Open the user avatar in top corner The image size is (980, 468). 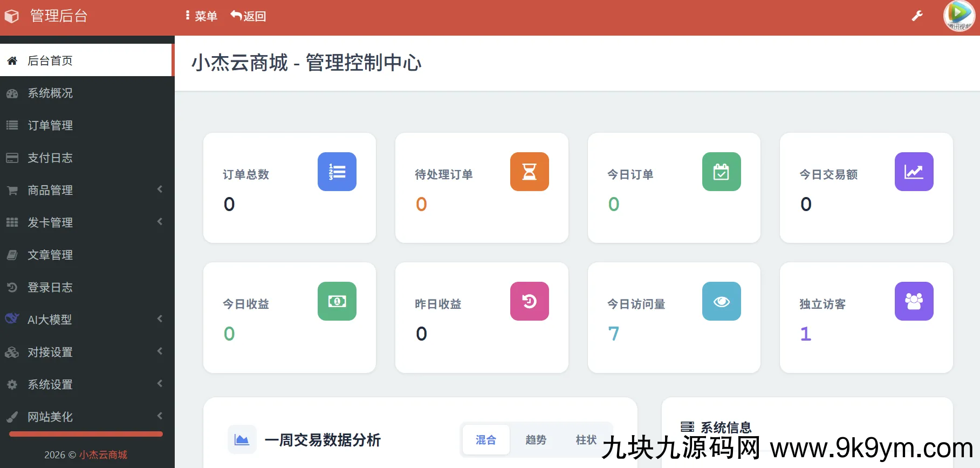coord(958,16)
